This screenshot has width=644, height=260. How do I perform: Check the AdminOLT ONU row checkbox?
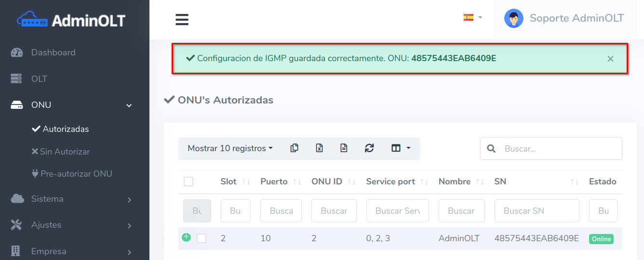[201, 238]
